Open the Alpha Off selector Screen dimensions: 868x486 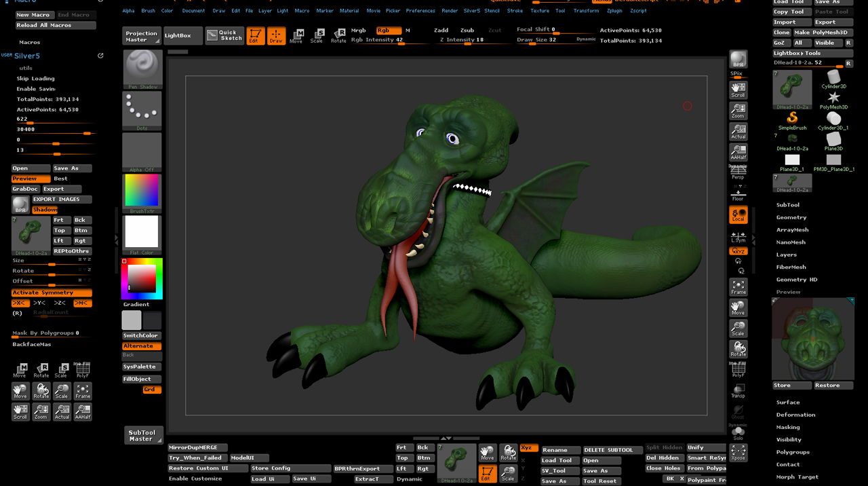coord(142,152)
